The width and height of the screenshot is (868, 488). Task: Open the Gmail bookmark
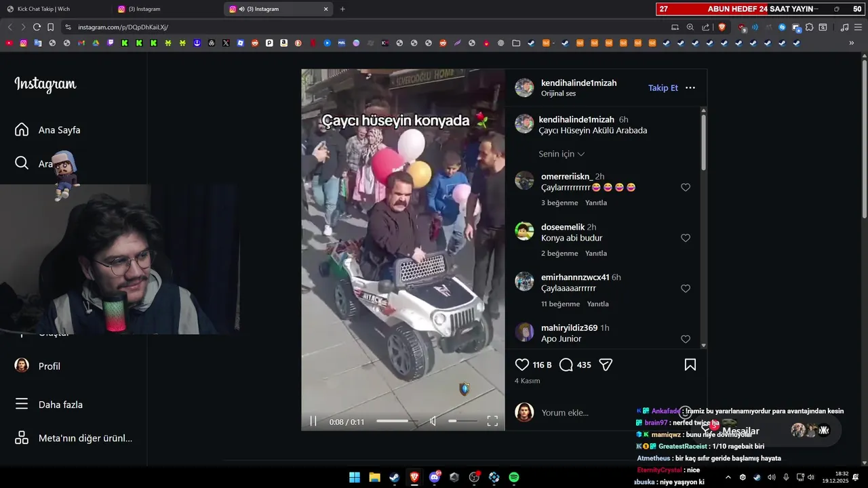(x=81, y=43)
